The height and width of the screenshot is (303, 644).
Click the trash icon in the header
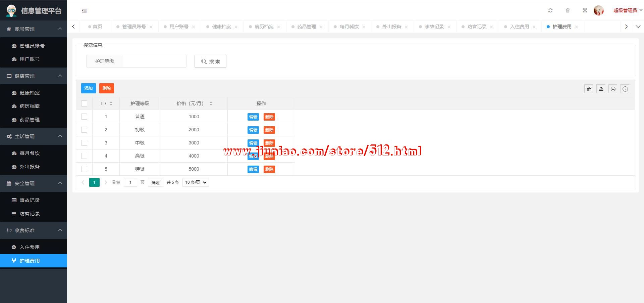(x=568, y=10)
